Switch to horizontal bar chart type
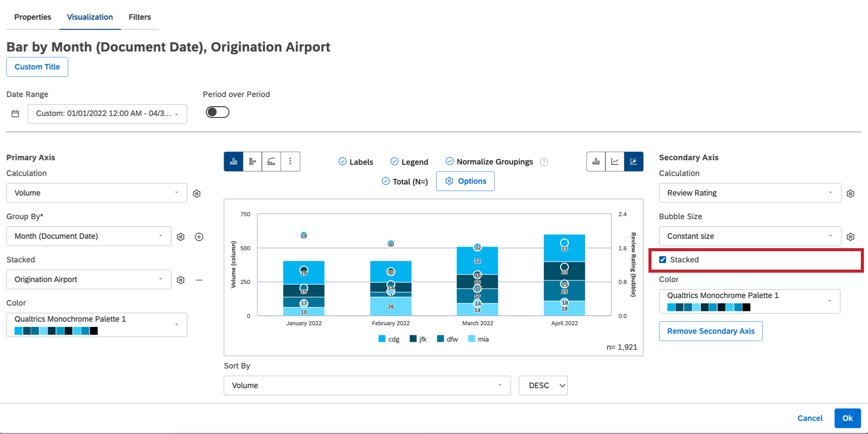The image size is (868, 434). 252,161
